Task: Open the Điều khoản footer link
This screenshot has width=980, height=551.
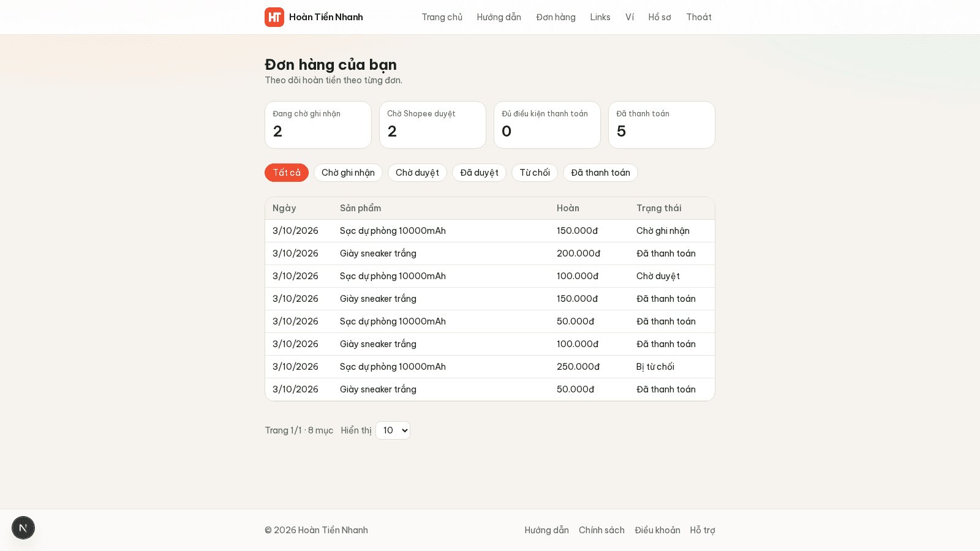Action: [657, 530]
